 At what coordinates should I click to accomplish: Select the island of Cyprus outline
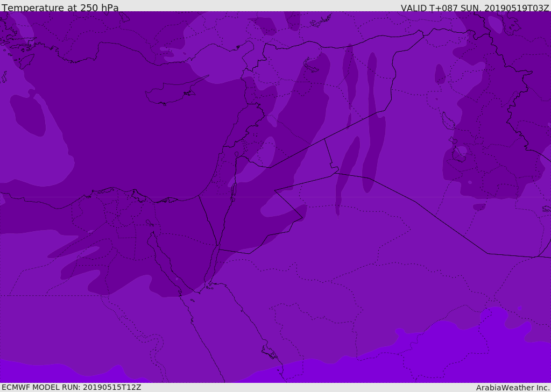pos(168,94)
